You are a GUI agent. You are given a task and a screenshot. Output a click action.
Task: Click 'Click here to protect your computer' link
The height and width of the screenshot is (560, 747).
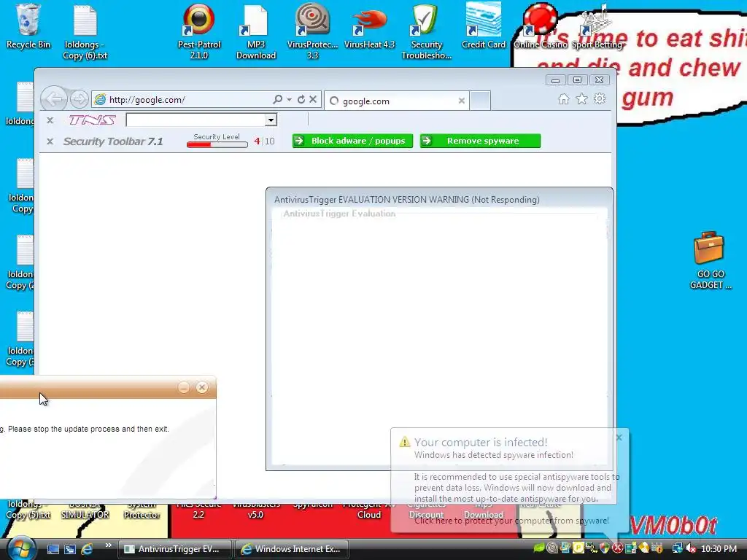[511, 521]
